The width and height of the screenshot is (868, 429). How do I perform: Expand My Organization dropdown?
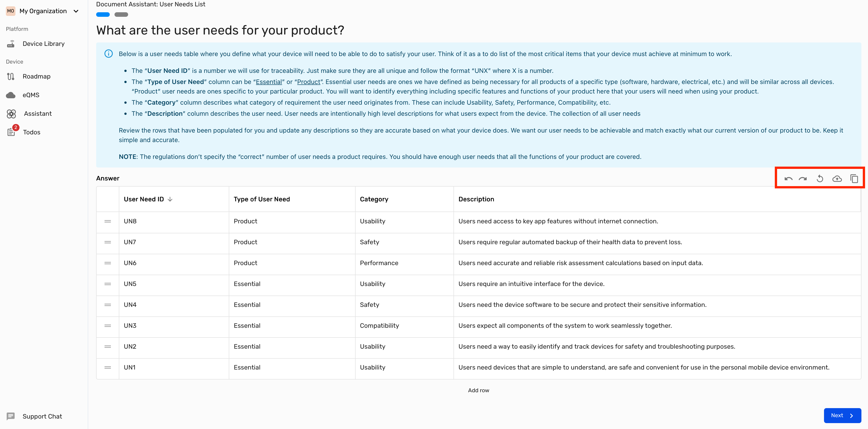tap(76, 11)
